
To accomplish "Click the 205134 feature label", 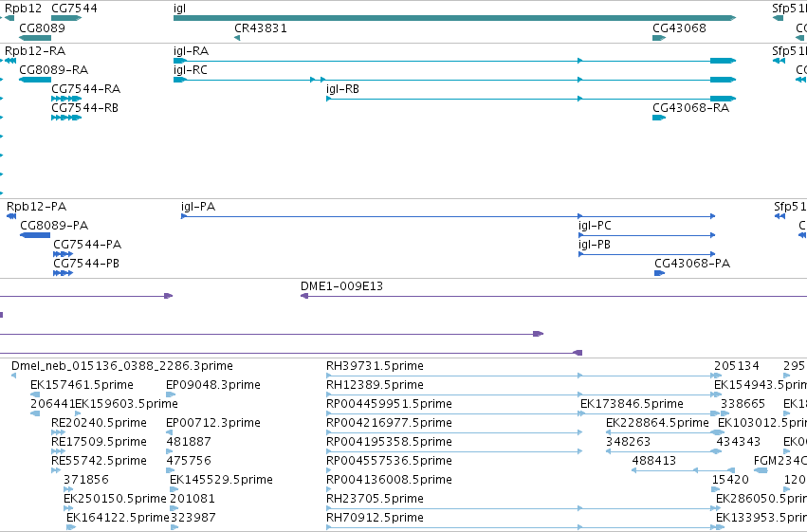I will point(737,366).
